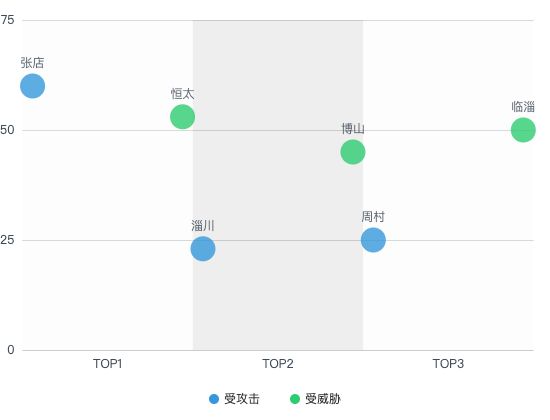
Task: Click the 恒太 text label
Action: point(182,94)
